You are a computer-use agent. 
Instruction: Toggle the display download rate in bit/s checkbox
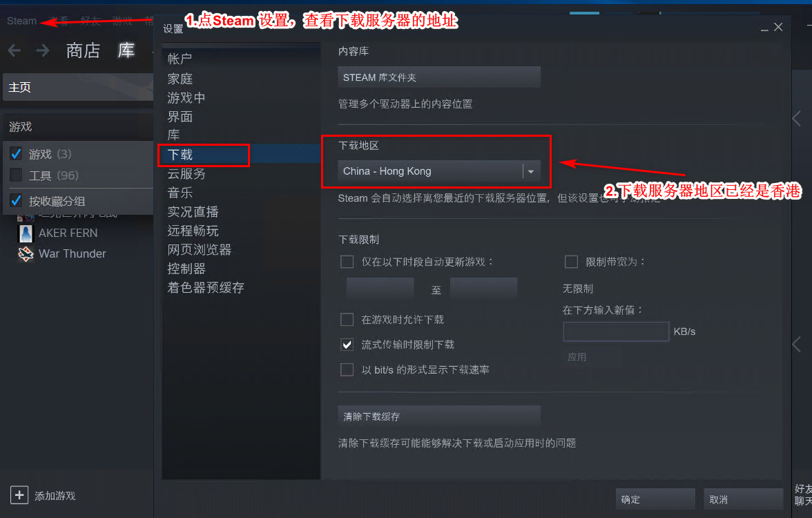tap(347, 370)
